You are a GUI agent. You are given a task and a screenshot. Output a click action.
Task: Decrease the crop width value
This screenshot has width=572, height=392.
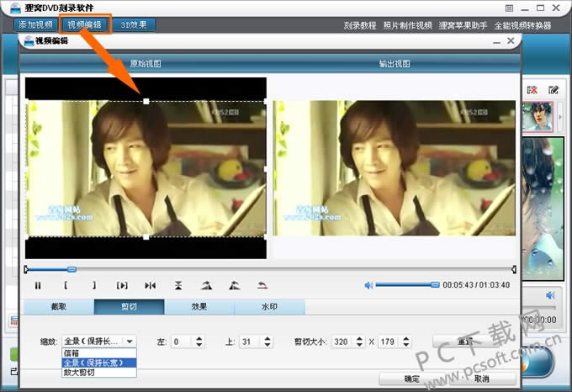tap(359, 345)
